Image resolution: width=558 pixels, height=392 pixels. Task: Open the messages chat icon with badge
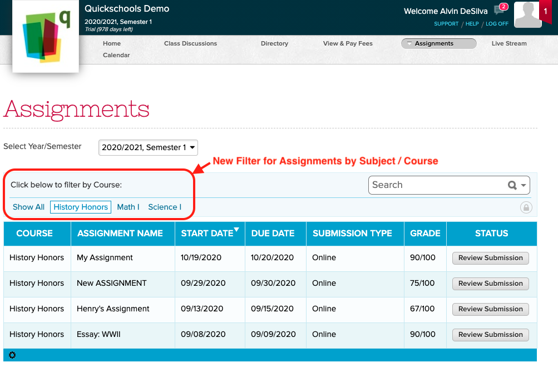(x=501, y=9)
